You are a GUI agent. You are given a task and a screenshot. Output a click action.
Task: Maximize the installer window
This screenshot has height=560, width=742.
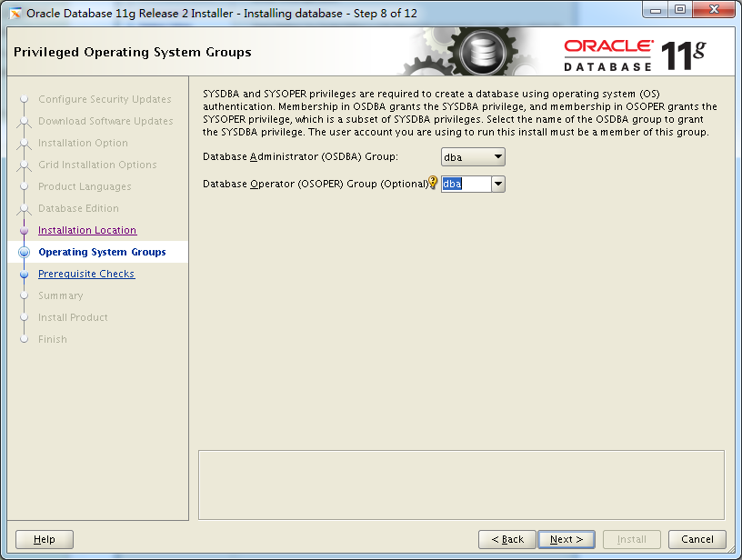pos(680,10)
